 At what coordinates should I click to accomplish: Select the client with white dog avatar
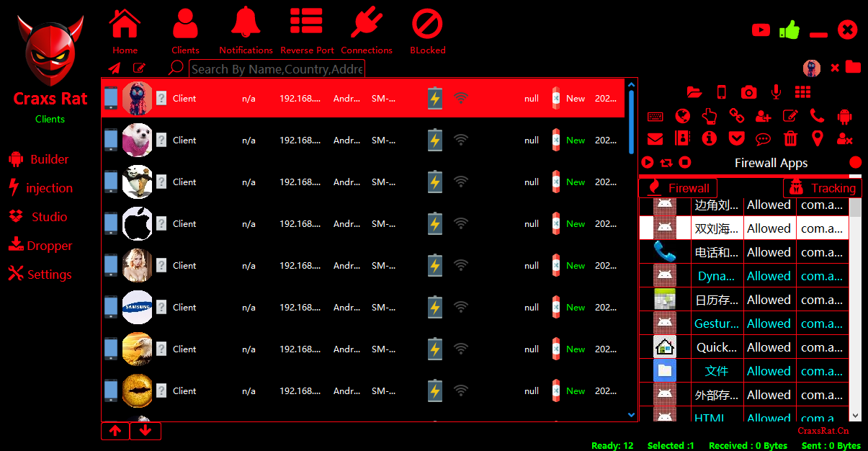[363, 140]
